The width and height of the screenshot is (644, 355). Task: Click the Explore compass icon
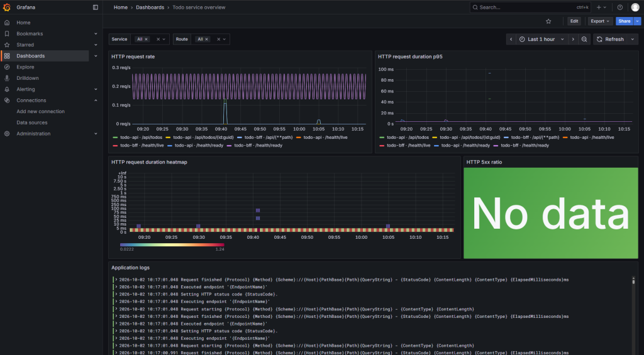(7, 67)
